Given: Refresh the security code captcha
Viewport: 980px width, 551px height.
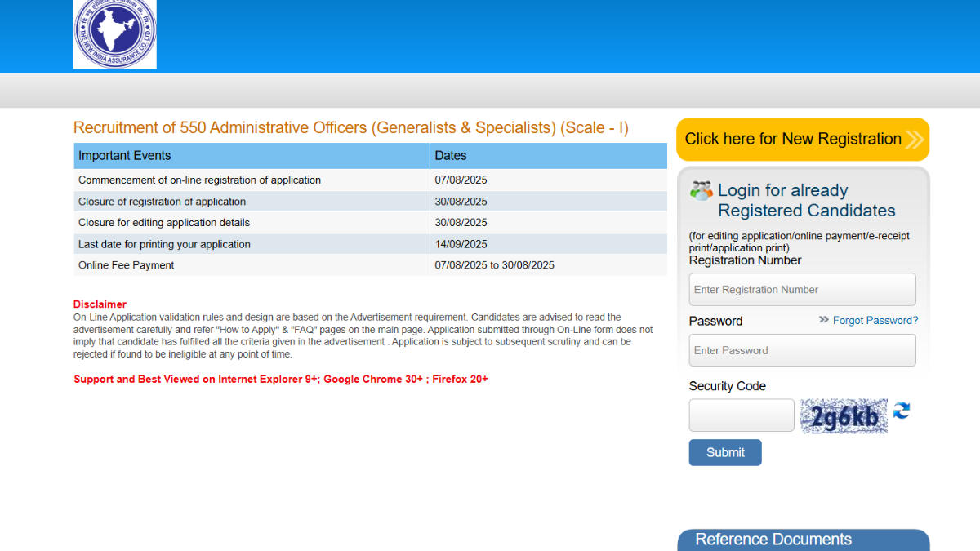Looking at the screenshot, I should (x=902, y=411).
